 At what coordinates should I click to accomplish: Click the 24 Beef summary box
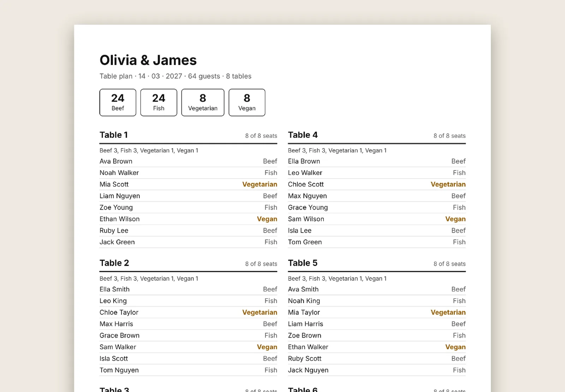[118, 102]
